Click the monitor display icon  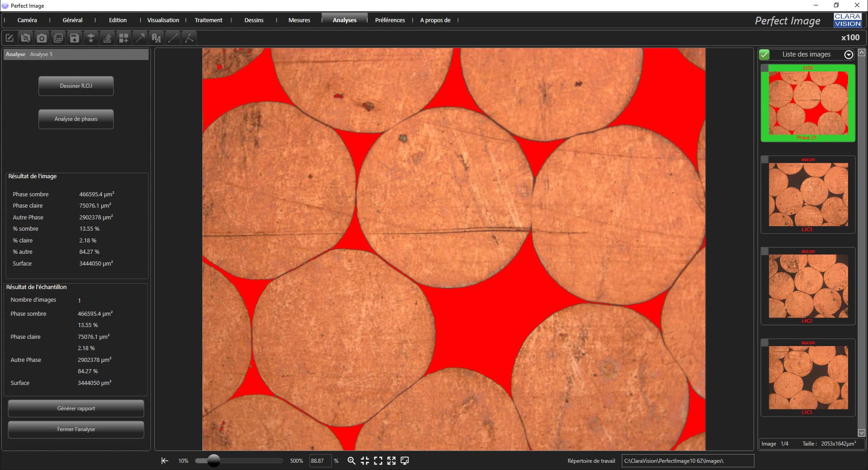click(405, 461)
